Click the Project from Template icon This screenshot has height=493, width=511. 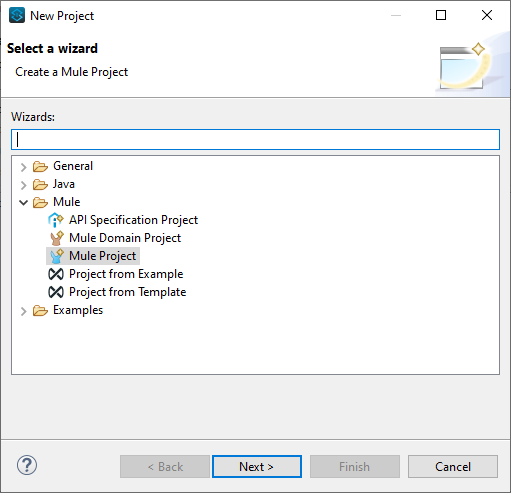56,292
